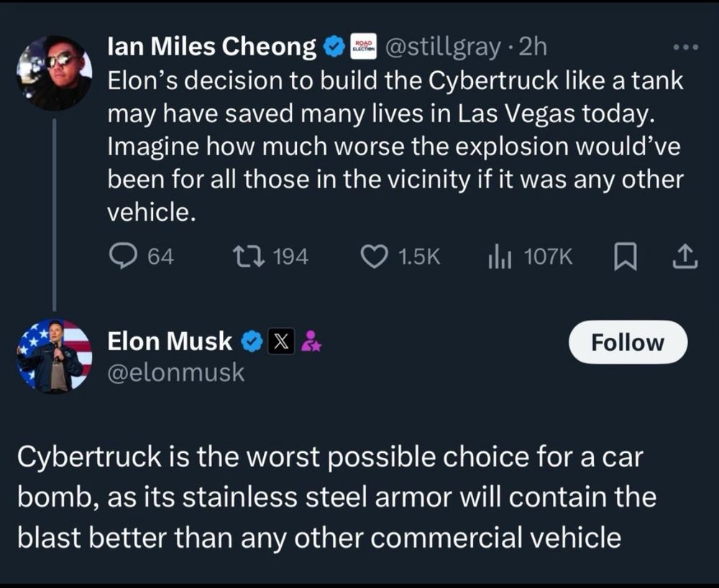Open the @stillgray handle link

(x=443, y=47)
